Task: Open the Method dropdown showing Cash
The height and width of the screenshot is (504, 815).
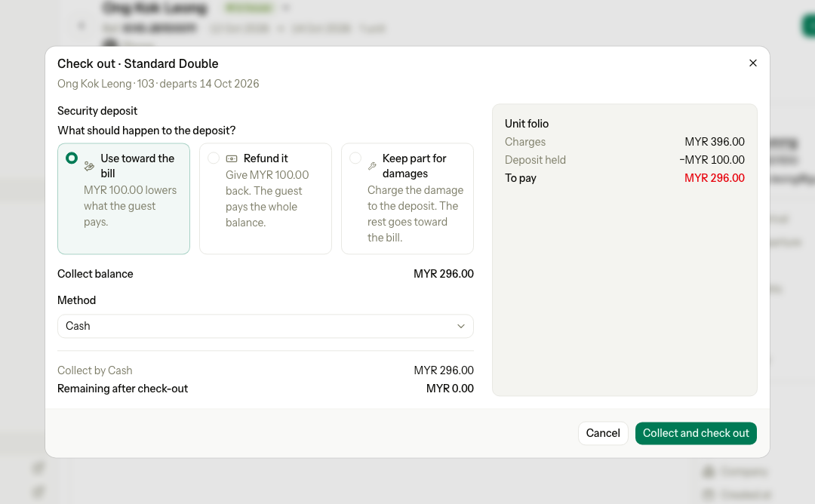Action: [265, 326]
